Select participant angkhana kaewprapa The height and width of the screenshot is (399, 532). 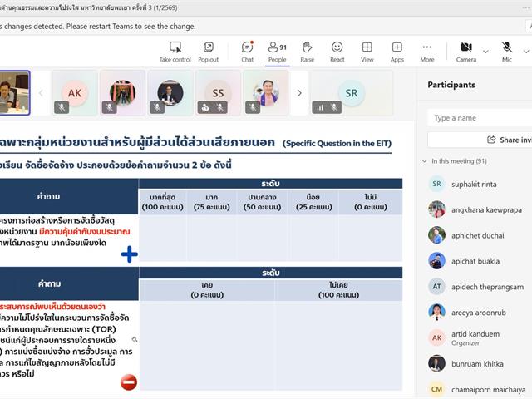(x=476, y=210)
